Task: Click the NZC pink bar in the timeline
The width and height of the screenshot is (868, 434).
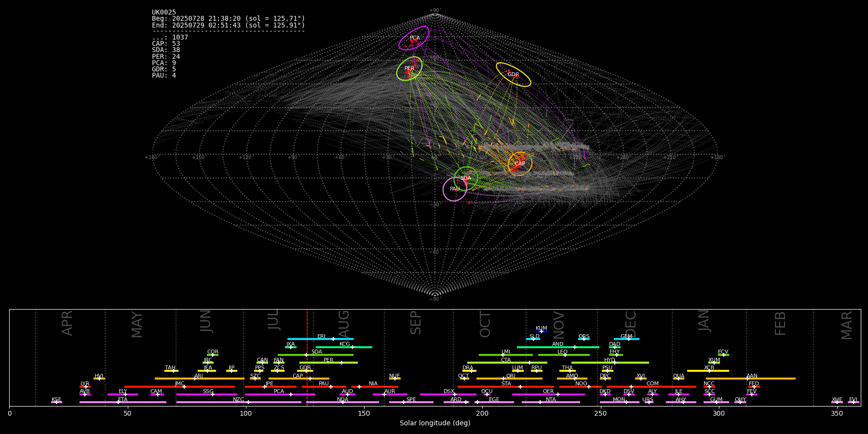Action: point(239,402)
